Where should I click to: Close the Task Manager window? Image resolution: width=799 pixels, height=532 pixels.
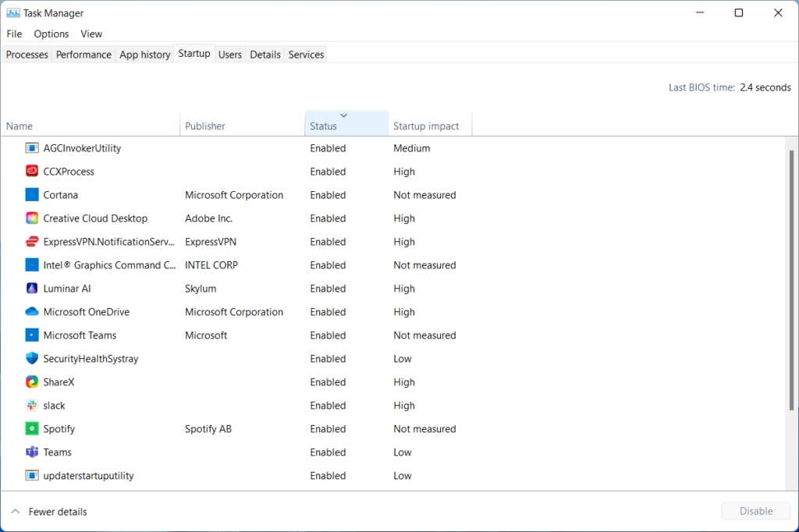(x=778, y=12)
